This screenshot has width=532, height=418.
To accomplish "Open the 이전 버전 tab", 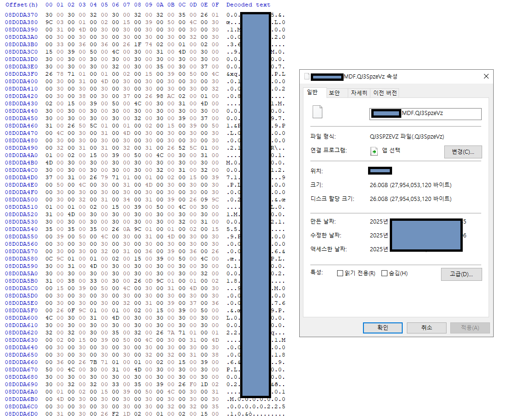I will click(385, 93).
